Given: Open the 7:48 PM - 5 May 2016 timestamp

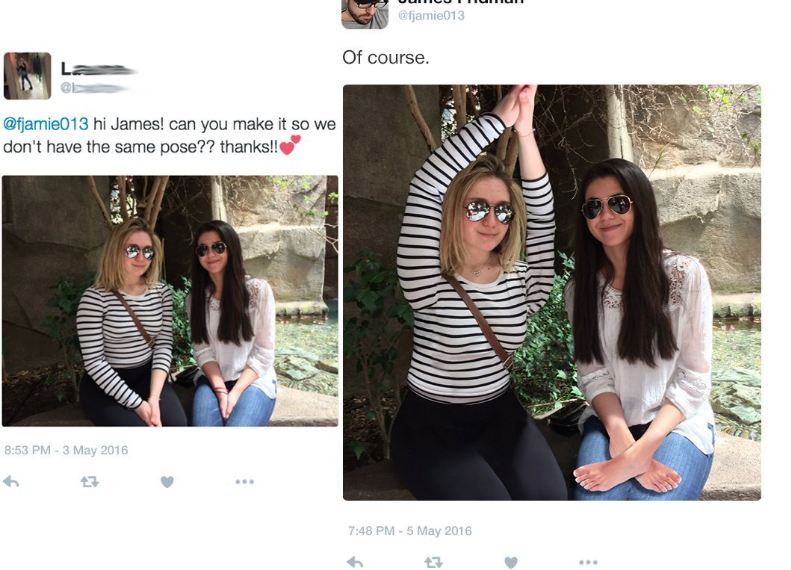Looking at the screenshot, I should [x=410, y=530].
